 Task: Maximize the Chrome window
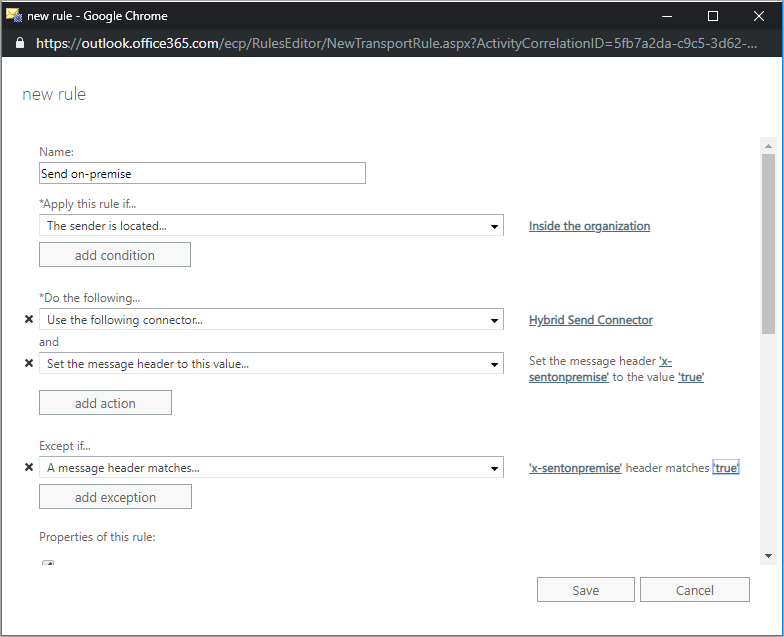click(x=713, y=16)
